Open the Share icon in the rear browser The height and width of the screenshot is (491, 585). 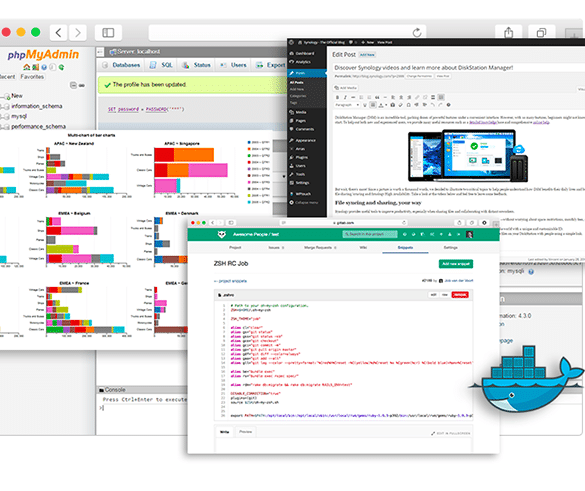point(509,33)
